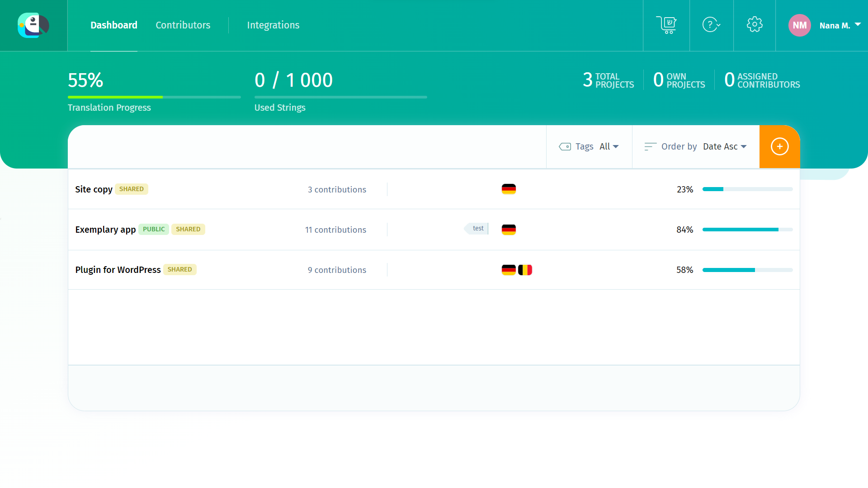The image size is (868, 488).
Task: Click the Own Projects counter
Action: coord(679,80)
